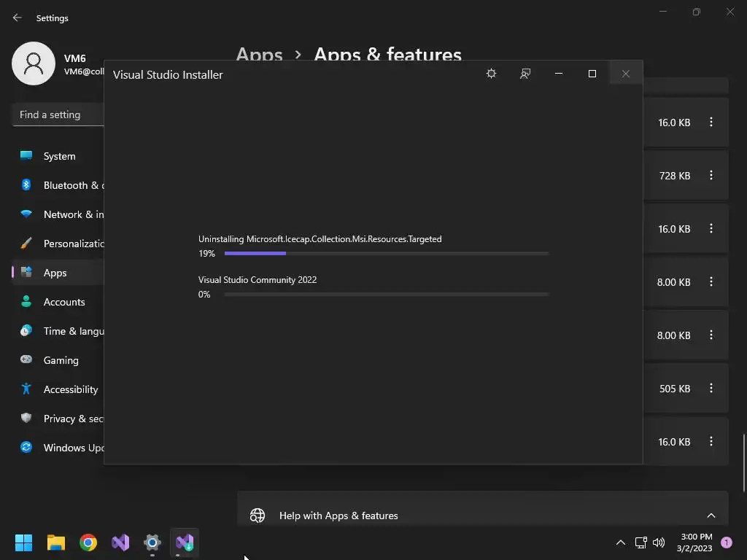Click the 728 KB size value
This screenshot has height=560, width=747.
tap(675, 176)
